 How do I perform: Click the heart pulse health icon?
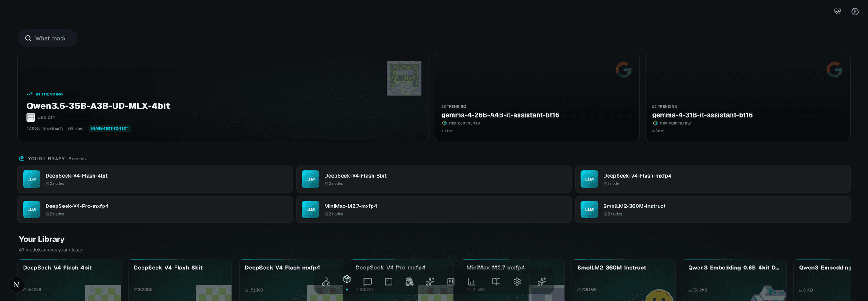[838, 12]
